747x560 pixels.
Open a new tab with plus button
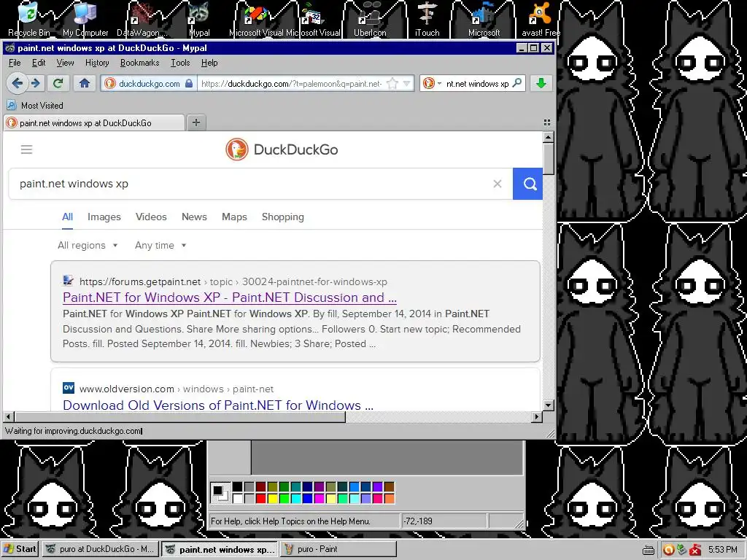tap(196, 122)
